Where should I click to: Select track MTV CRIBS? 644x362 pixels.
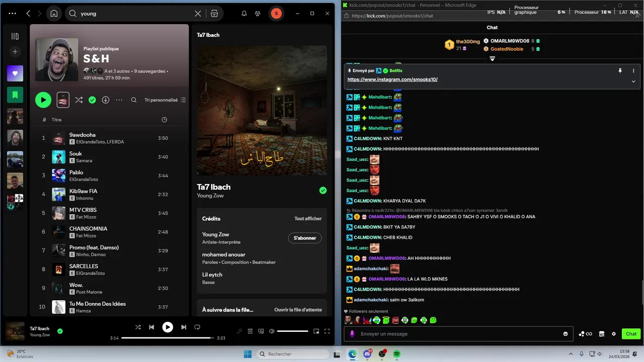(109, 213)
